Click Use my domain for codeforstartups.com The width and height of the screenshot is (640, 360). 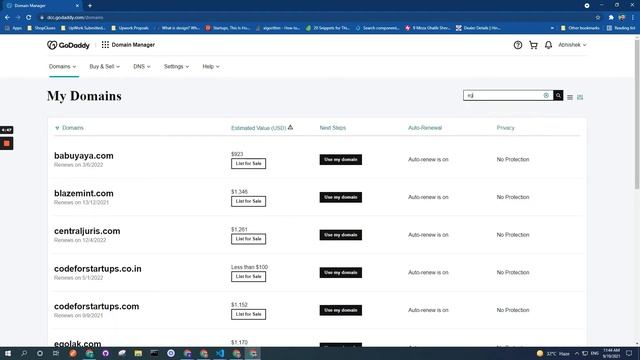[x=340, y=310]
